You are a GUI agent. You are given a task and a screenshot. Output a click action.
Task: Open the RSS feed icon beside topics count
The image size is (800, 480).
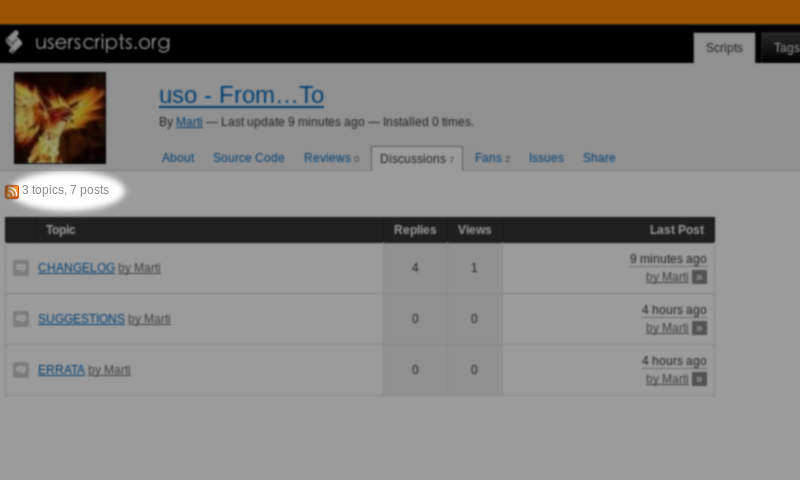point(12,191)
